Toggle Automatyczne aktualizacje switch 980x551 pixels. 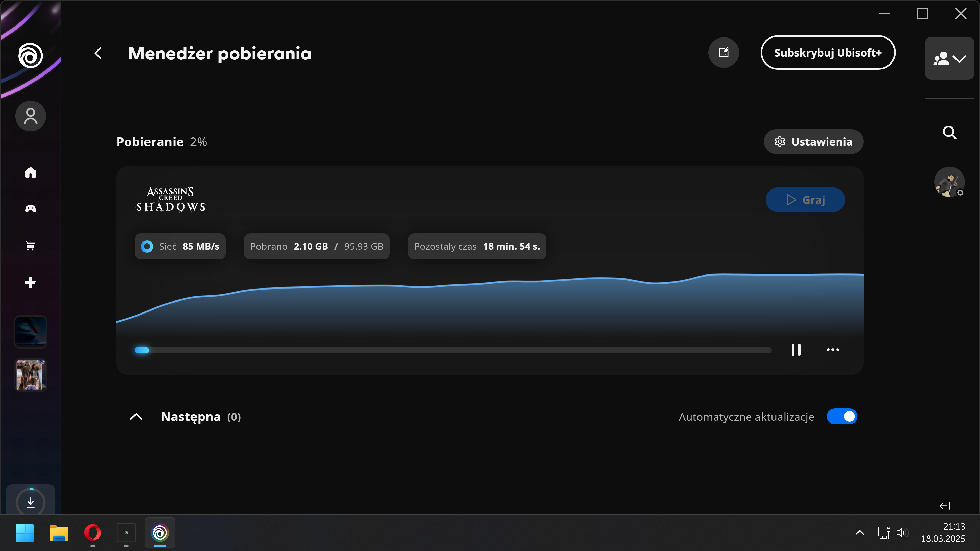tap(842, 416)
